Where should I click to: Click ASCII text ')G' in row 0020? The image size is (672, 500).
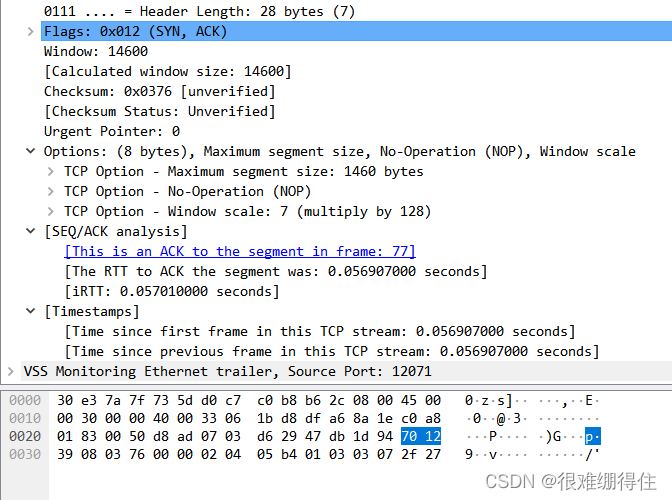553,436
